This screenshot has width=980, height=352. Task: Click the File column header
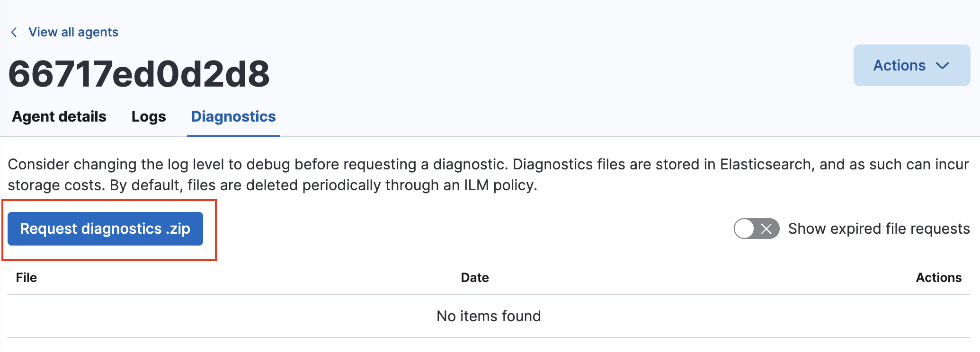coord(26,278)
